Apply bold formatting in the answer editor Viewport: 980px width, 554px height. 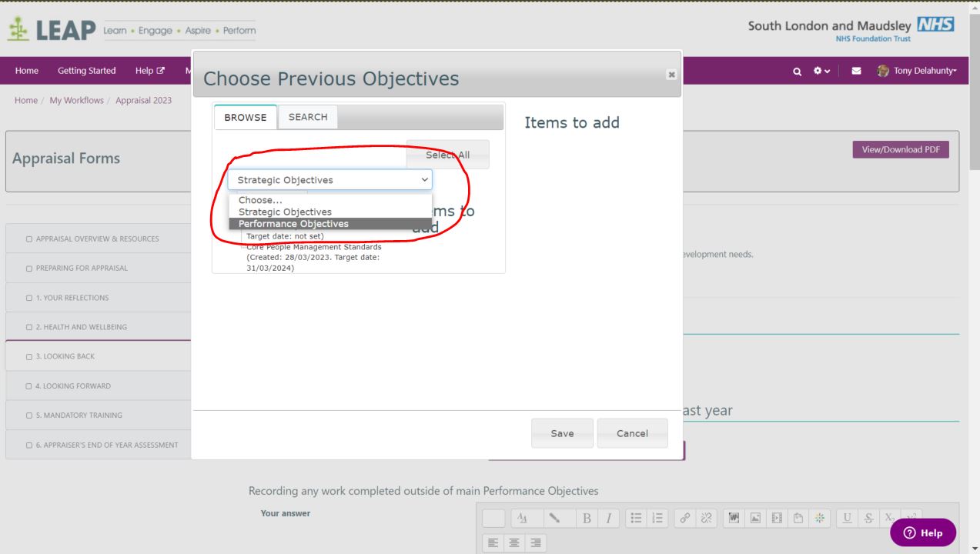click(587, 518)
